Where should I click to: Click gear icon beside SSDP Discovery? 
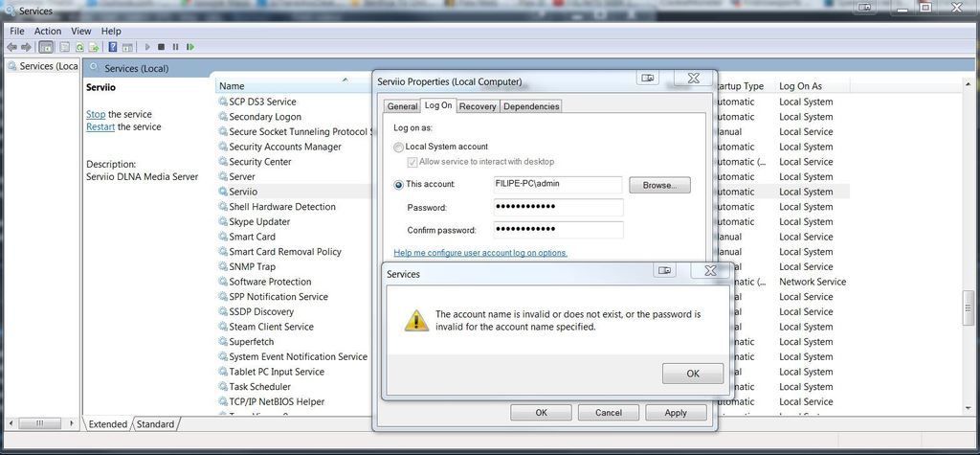[x=223, y=311]
